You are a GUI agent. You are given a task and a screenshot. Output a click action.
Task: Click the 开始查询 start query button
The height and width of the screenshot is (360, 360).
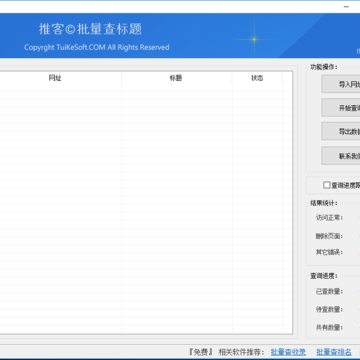pyautogui.click(x=341, y=108)
